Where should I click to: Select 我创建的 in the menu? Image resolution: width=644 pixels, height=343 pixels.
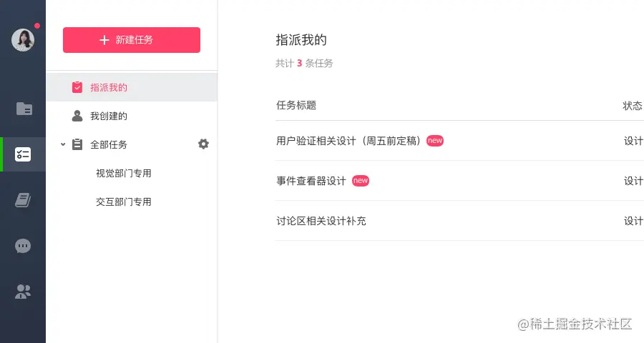coord(109,116)
